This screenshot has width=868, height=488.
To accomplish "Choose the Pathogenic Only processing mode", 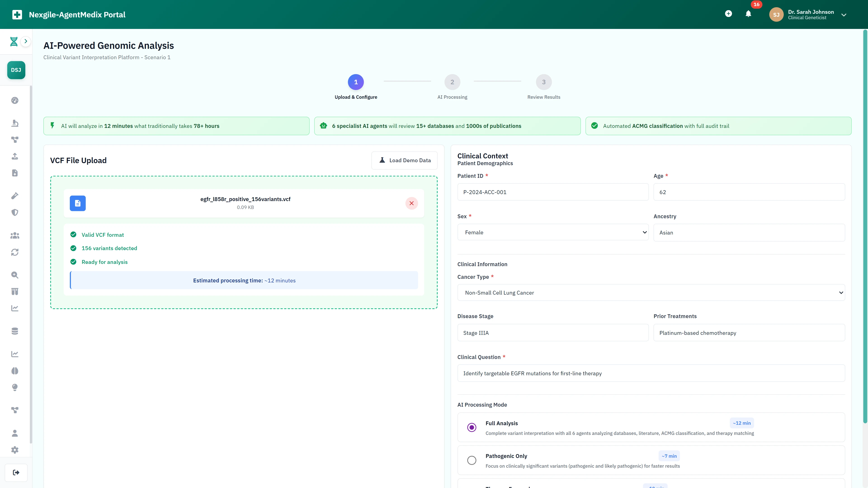I will pyautogui.click(x=472, y=460).
